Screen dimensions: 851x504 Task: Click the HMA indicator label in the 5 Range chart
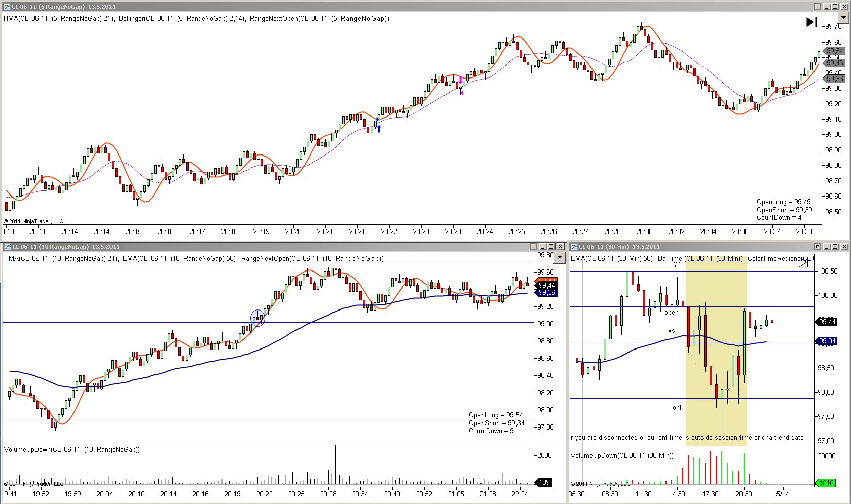[x=59, y=18]
